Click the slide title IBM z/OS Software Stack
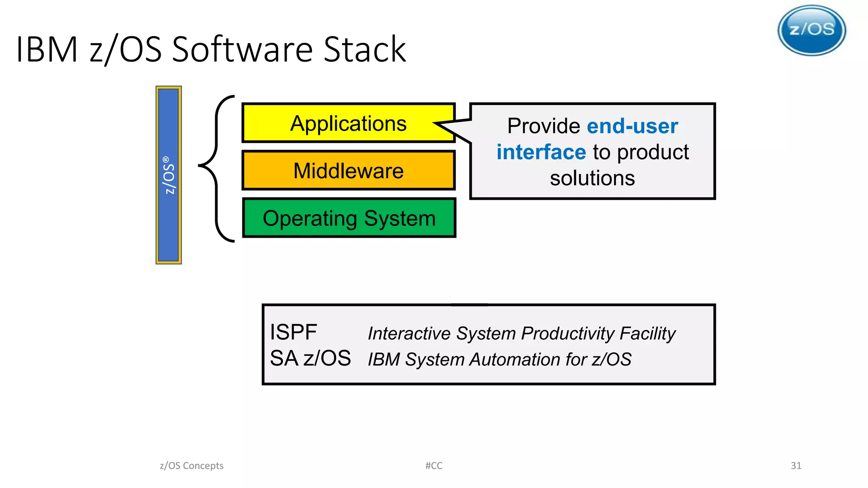 click(211, 49)
